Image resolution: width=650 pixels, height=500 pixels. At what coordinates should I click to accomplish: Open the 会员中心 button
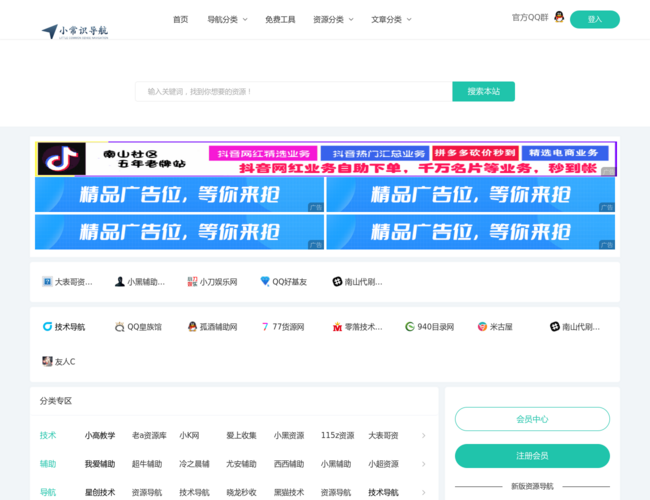[532, 419]
